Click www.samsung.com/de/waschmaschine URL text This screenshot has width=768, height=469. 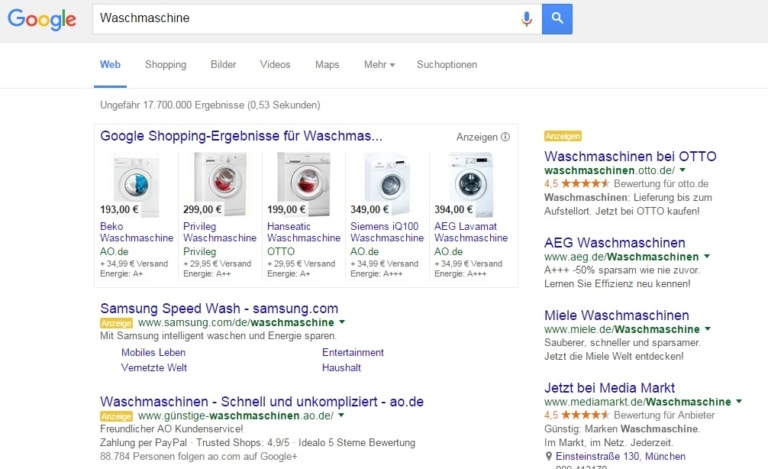236,323
